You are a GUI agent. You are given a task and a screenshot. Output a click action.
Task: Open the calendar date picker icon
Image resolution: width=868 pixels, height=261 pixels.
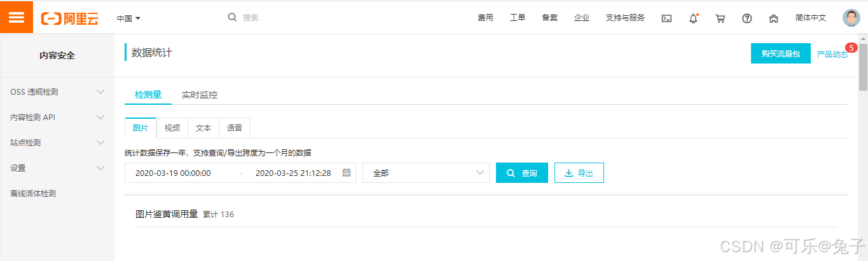tap(347, 173)
